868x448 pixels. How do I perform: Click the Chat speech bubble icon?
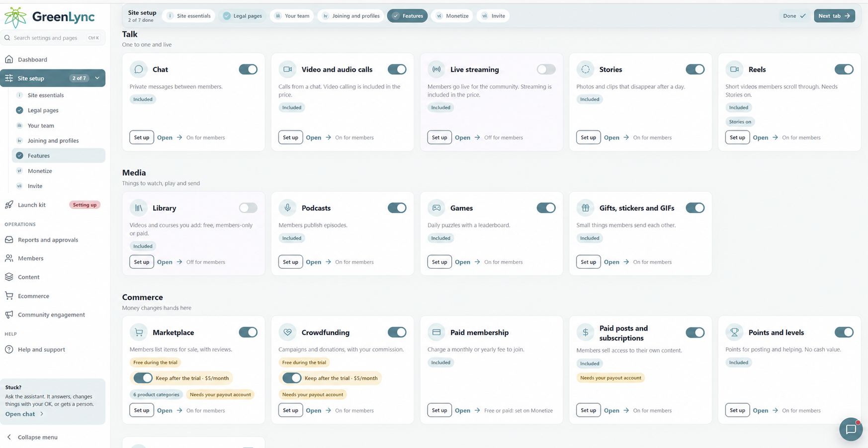coord(139,70)
